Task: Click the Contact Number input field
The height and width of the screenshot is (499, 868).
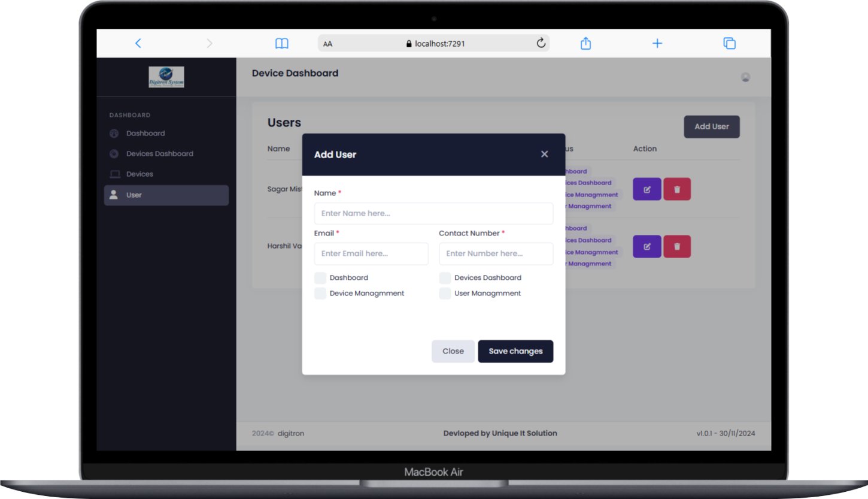Action: 496,253
